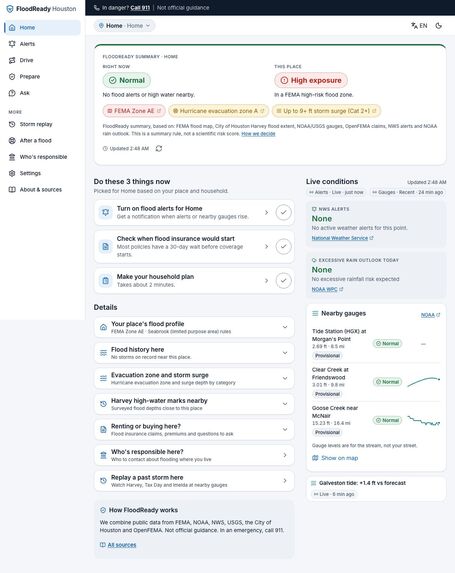
Task: Click clipboard icon on household plan card
Action: pos(106,281)
